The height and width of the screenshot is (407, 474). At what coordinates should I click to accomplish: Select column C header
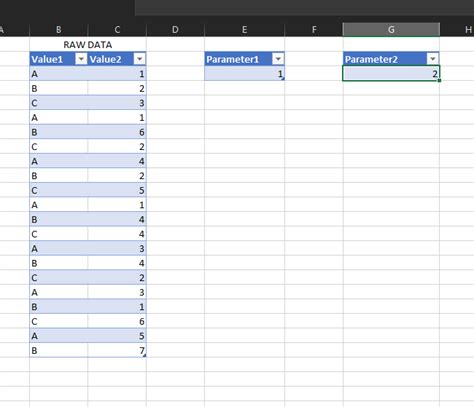(x=117, y=30)
